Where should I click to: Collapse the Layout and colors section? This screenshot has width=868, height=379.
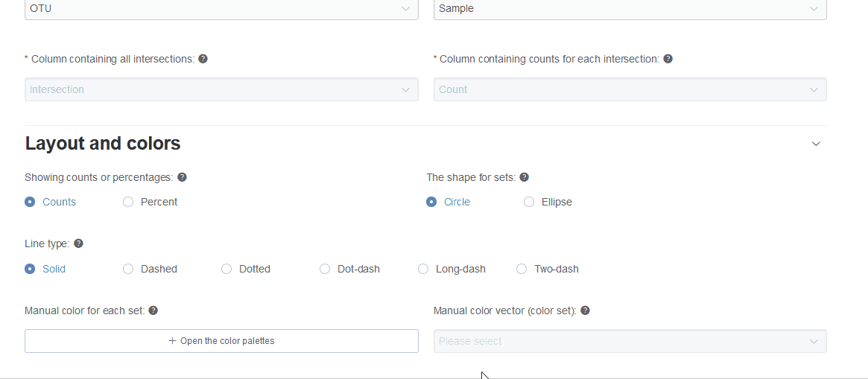[816, 144]
